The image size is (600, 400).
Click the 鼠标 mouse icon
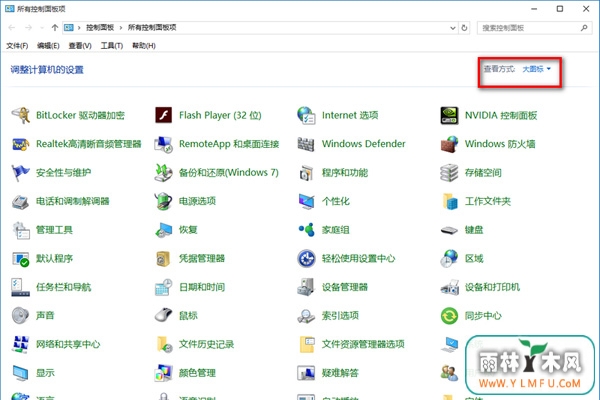163,315
